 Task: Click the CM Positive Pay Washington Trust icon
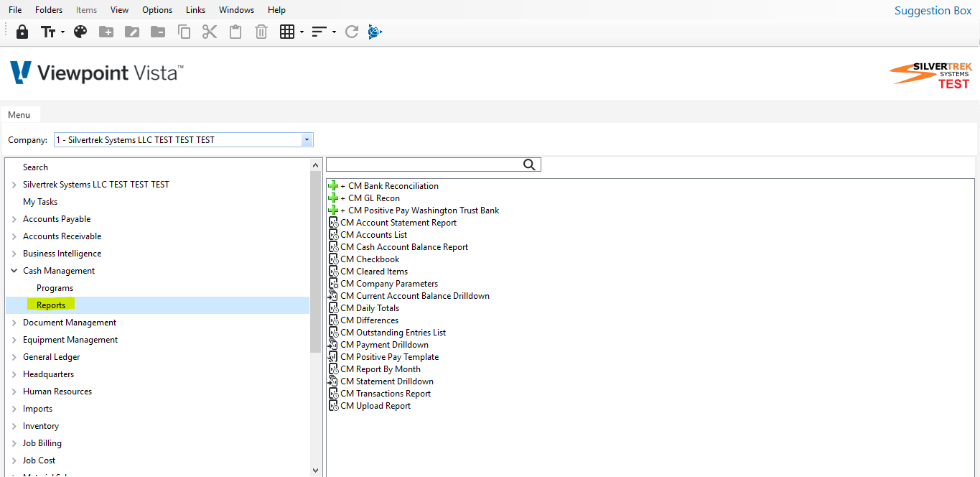(333, 210)
